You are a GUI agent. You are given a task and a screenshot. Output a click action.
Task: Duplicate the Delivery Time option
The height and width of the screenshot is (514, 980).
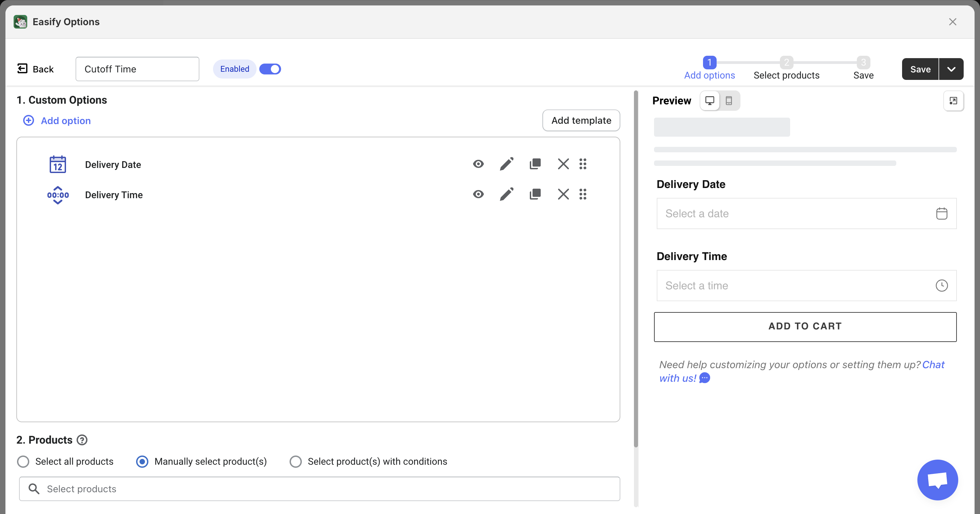click(535, 194)
